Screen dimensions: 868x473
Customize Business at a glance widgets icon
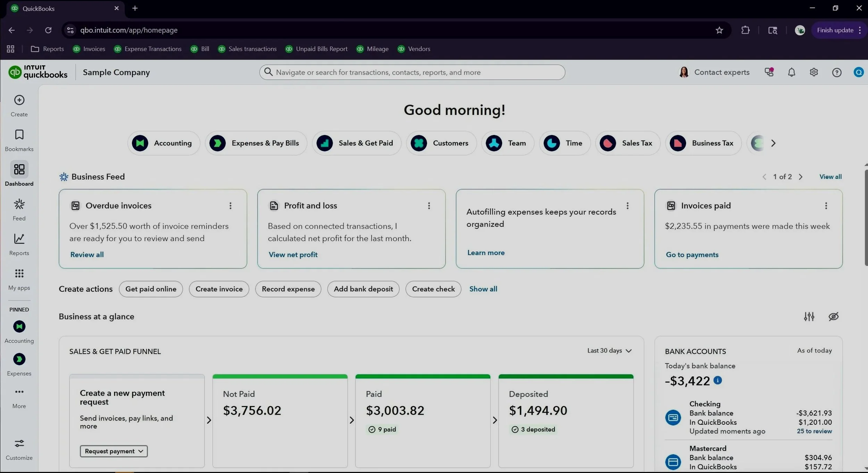(x=809, y=316)
